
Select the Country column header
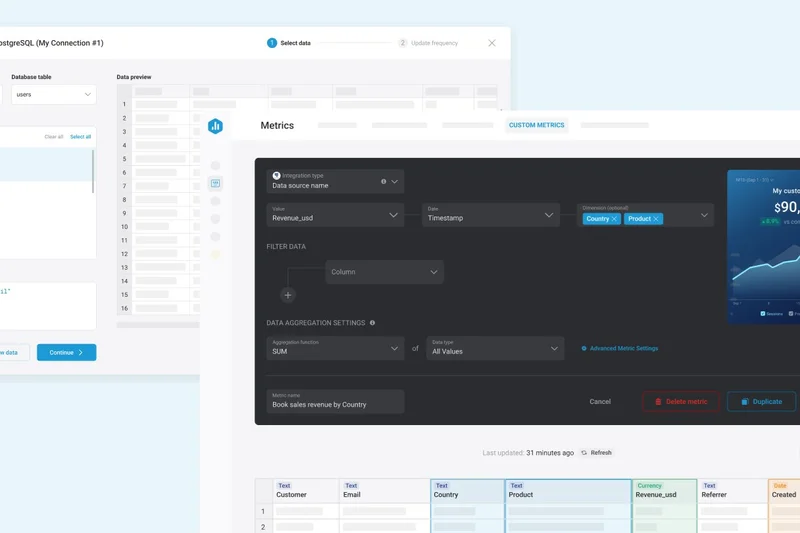pos(467,491)
